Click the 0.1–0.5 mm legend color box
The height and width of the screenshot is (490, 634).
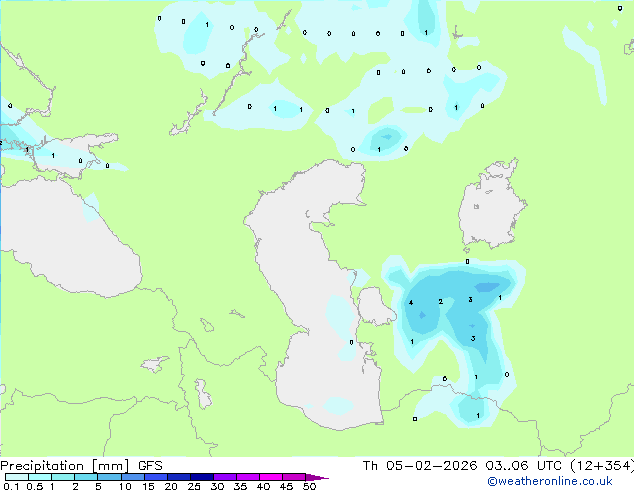[17, 477]
